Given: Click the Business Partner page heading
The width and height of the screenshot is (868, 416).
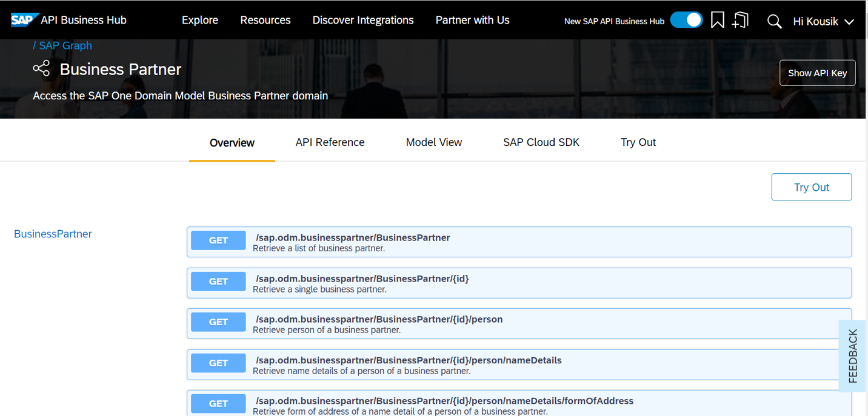Looking at the screenshot, I should (121, 69).
